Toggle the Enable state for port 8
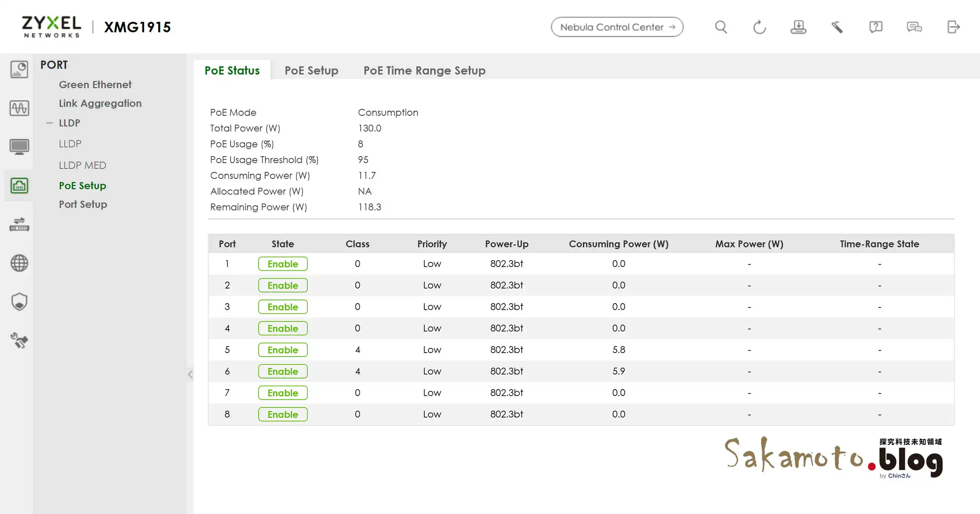This screenshot has height=514, width=980. pyautogui.click(x=283, y=414)
